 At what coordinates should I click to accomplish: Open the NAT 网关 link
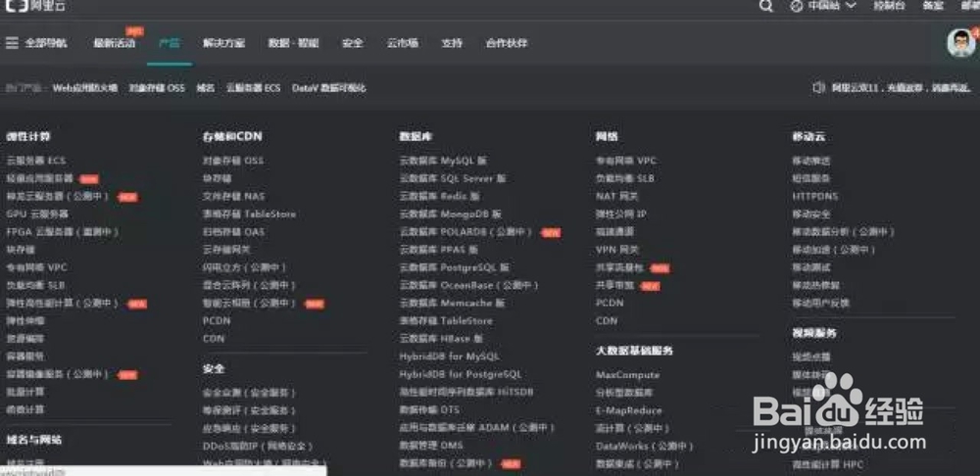[x=616, y=196]
